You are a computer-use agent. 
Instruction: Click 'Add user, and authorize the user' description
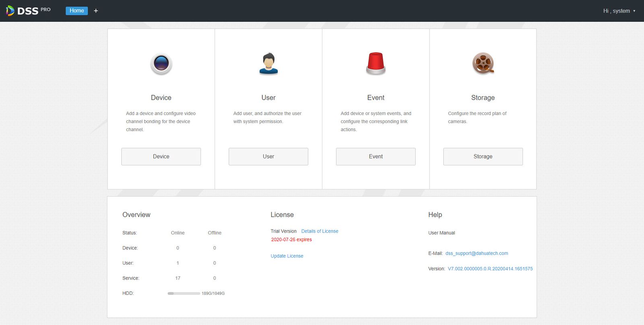click(267, 117)
